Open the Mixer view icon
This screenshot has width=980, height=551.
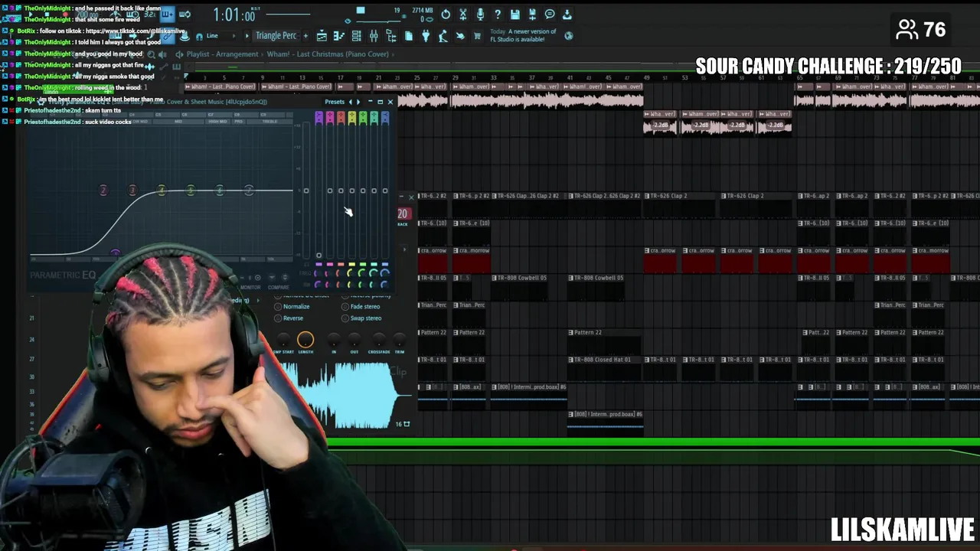(374, 35)
